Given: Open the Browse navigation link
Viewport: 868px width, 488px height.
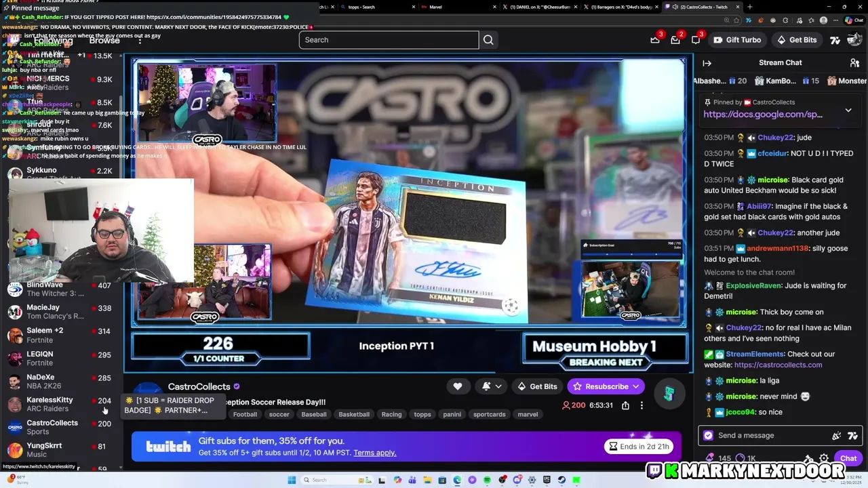Looking at the screenshot, I should [x=104, y=40].
